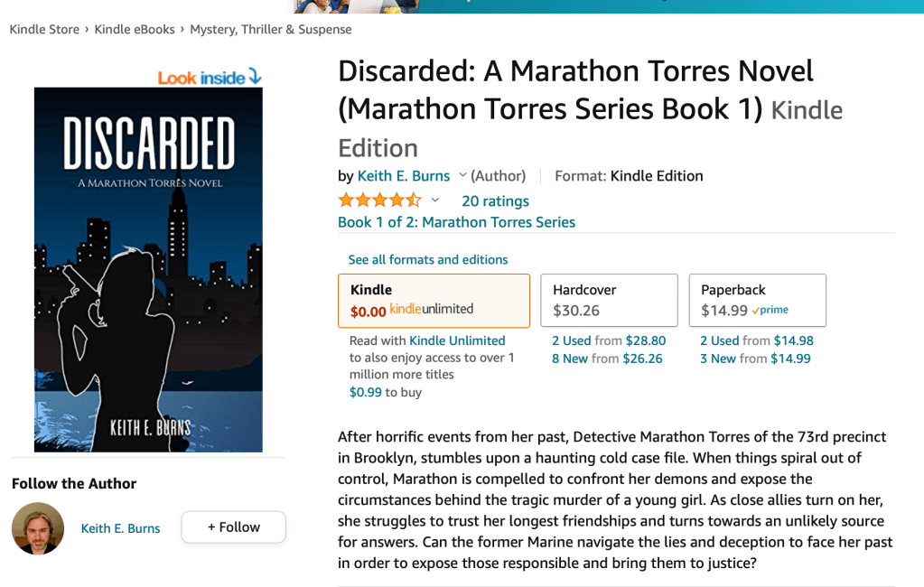924x587 pixels.
Task: Open the Discarded book cover image
Action: tap(148, 269)
